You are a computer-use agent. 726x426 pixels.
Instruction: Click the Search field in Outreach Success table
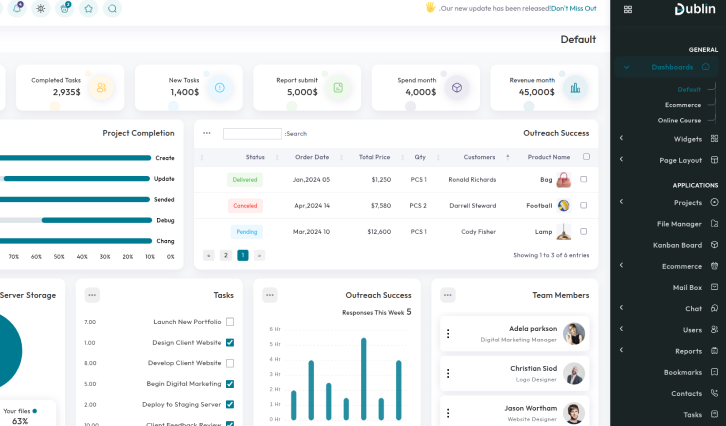click(x=252, y=133)
